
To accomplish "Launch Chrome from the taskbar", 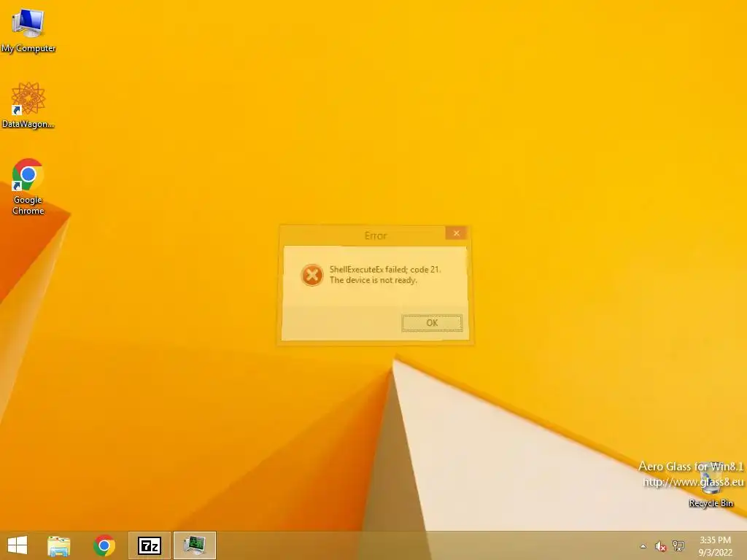I will pos(104,545).
